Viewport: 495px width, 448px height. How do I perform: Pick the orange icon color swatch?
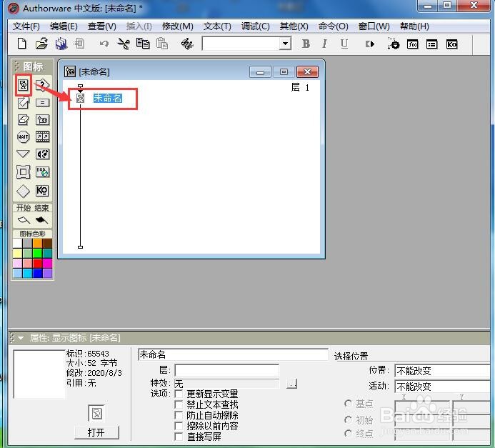pos(38,243)
